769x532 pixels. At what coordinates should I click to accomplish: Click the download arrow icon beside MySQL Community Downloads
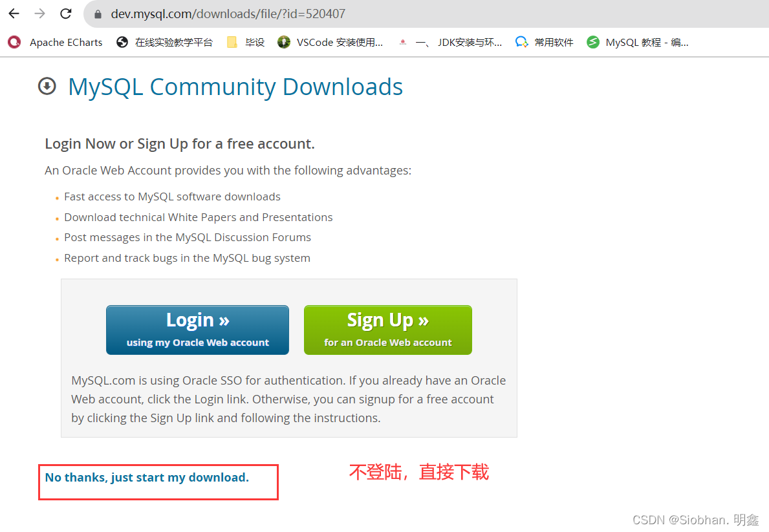(47, 85)
